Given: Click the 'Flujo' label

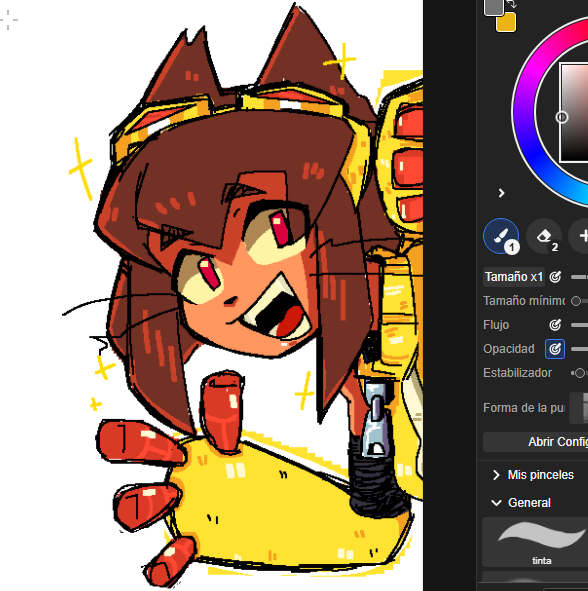Looking at the screenshot, I should click(x=496, y=325).
